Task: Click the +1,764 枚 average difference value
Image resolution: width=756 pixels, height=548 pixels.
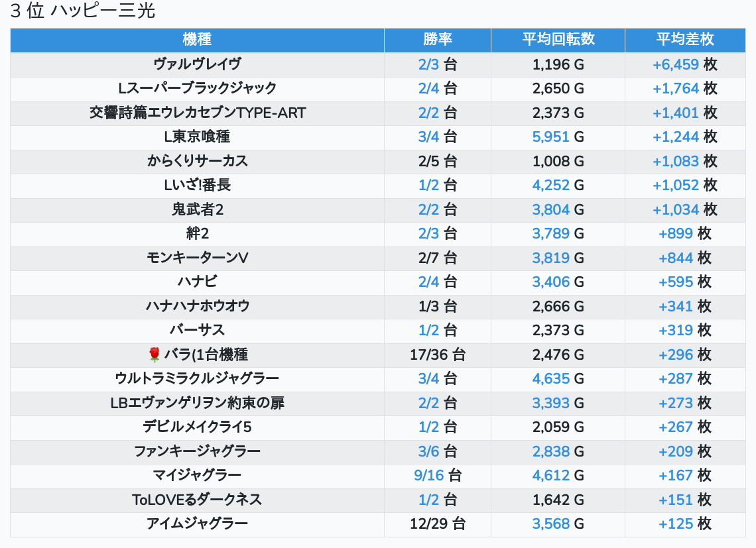Action: [685, 88]
